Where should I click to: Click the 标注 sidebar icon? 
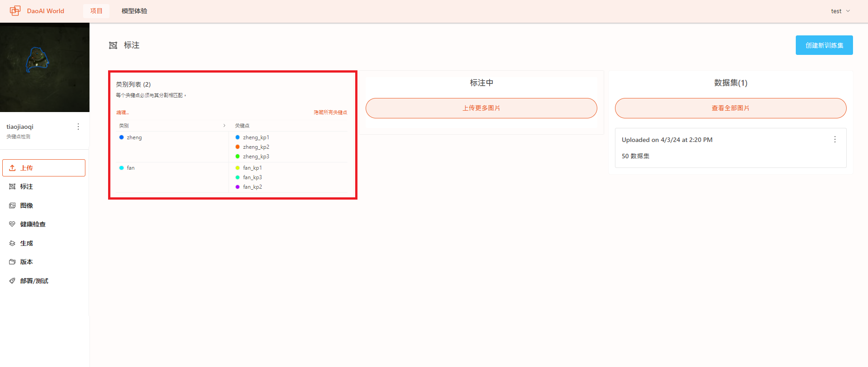[12, 186]
